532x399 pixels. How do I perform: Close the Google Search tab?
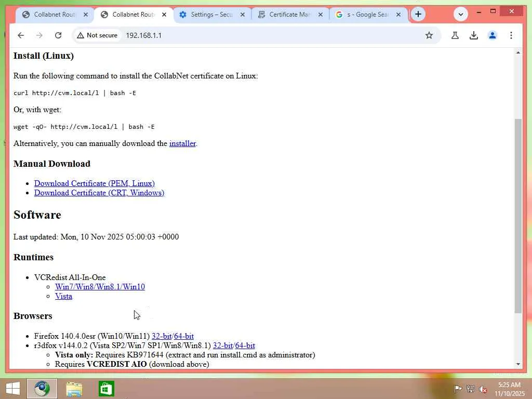coord(398,15)
